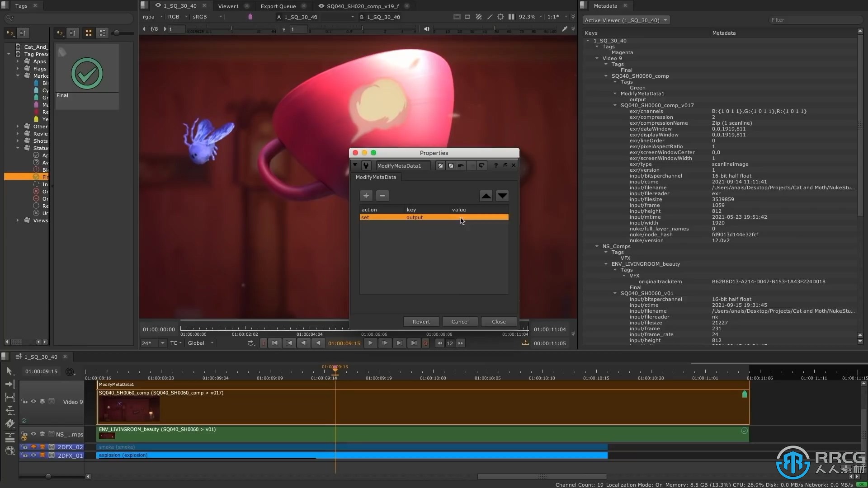
Task: Click the viewer RGB channel icon
Action: tap(175, 17)
